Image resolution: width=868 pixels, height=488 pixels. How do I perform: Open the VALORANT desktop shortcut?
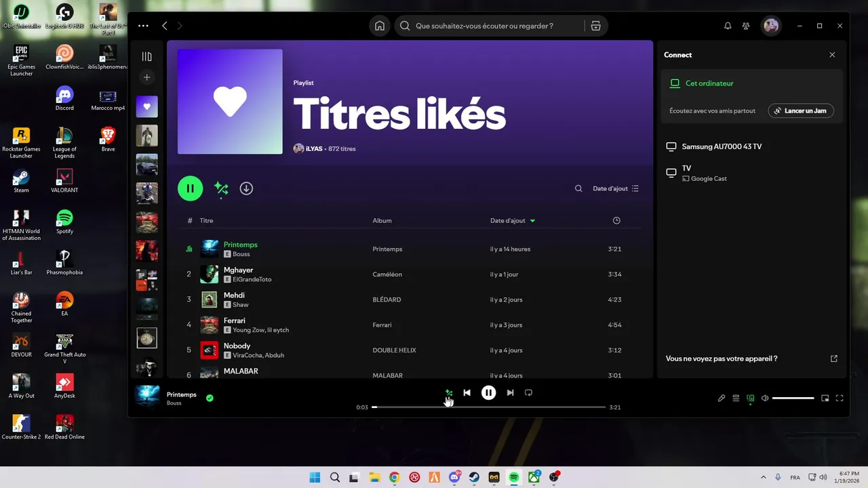point(64,181)
